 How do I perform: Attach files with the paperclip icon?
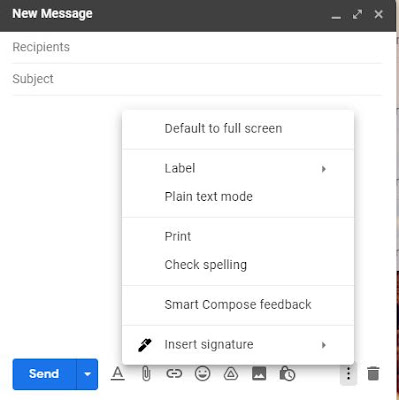point(146,374)
